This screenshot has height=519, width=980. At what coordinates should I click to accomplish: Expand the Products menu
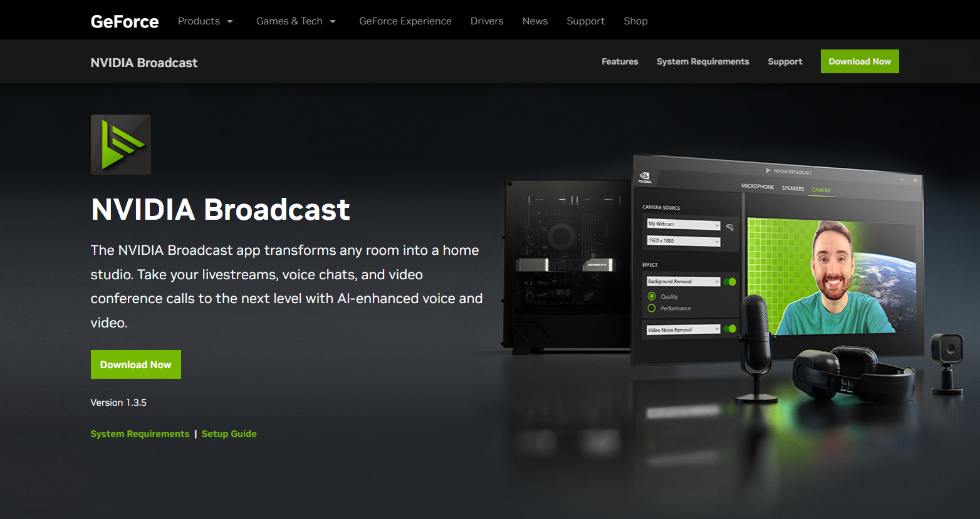(205, 21)
